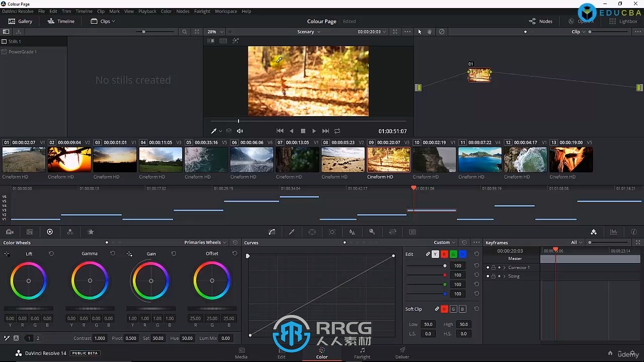The width and height of the screenshot is (644, 362).
Task: Open the Sizing palette
Action: tap(393, 232)
